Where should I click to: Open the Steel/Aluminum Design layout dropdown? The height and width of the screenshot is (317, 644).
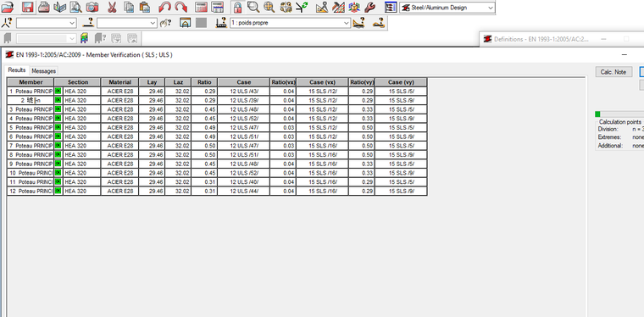click(x=447, y=8)
